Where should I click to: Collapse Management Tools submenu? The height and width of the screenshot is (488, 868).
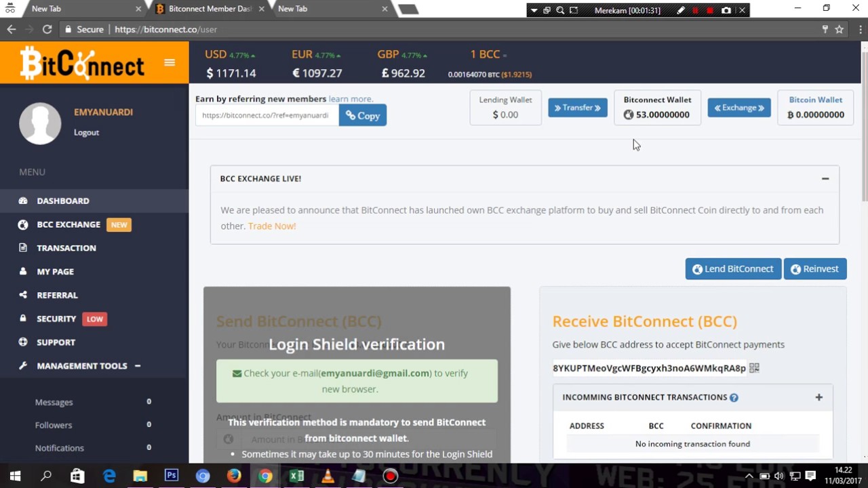(137, 366)
